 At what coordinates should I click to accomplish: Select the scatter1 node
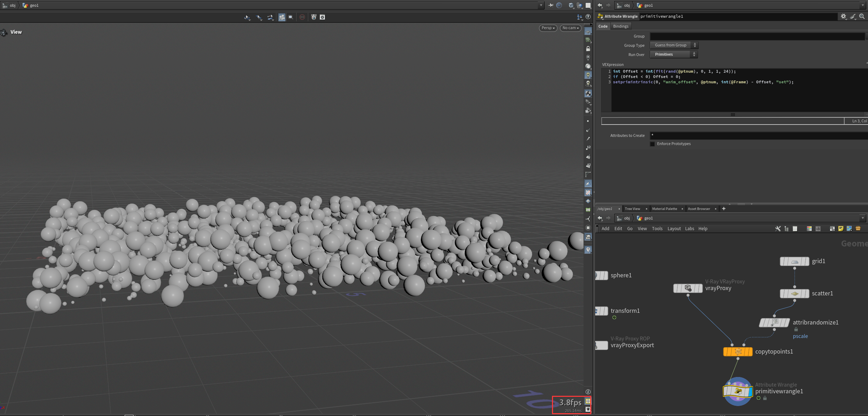pyautogui.click(x=795, y=294)
